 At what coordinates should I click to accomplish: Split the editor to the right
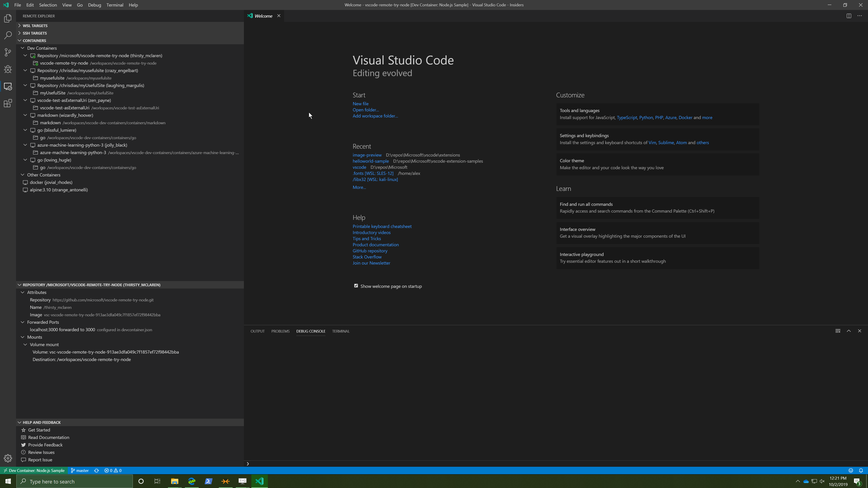(849, 16)
